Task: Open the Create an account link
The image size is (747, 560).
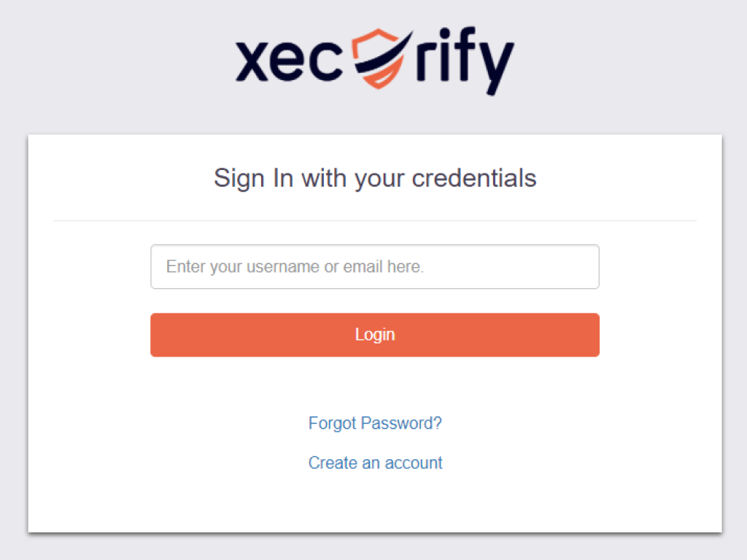Action: coord(375,463)
